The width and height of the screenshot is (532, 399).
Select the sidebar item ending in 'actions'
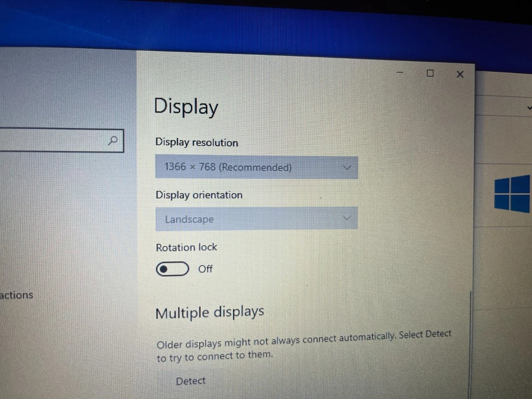pyautogui.click(x=16, y=295)
